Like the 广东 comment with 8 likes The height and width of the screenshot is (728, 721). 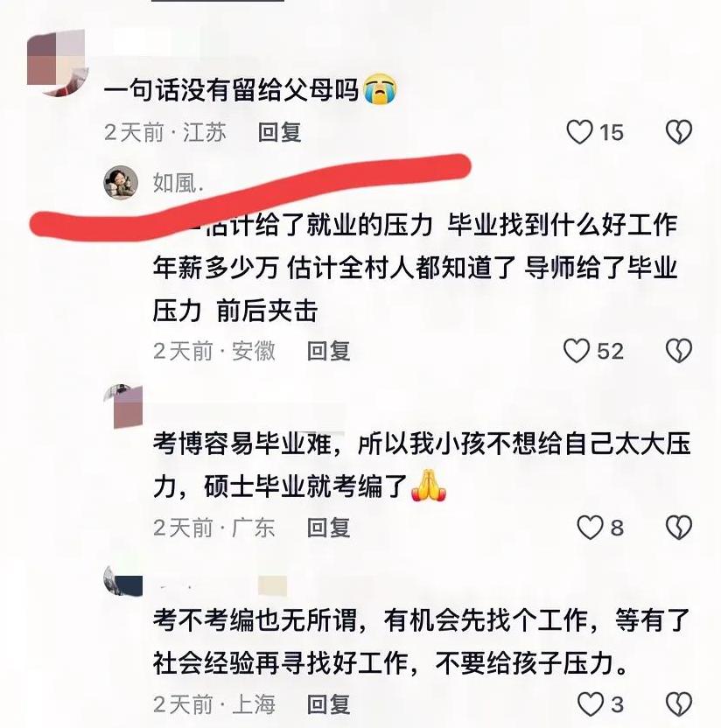point(590,528)
